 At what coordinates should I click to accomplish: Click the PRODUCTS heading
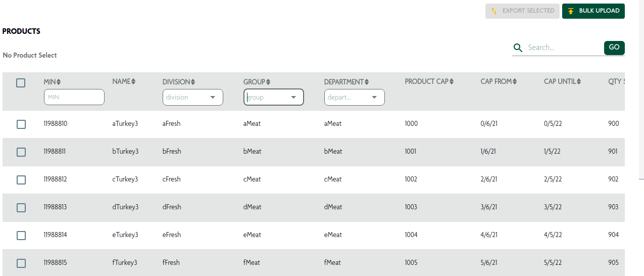click(x=21, y=31)
